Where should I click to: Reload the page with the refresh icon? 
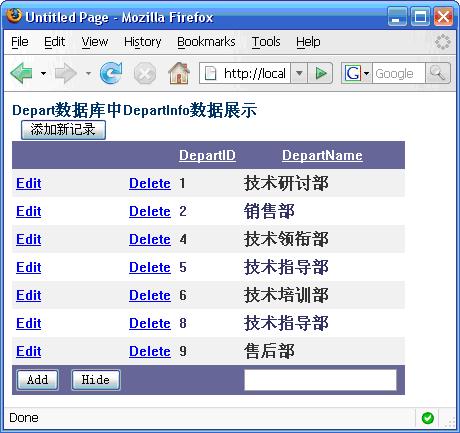(112, 73)
